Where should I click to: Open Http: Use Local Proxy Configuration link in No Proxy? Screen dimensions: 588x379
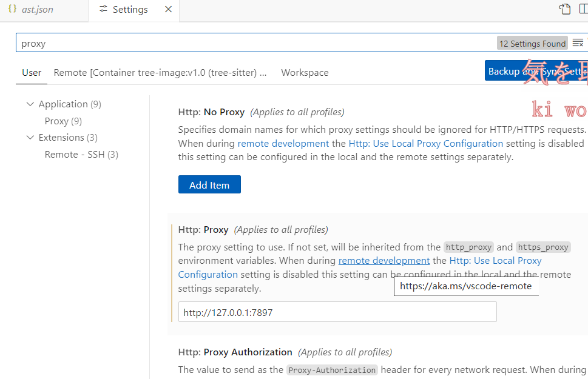tap(425, 144)
